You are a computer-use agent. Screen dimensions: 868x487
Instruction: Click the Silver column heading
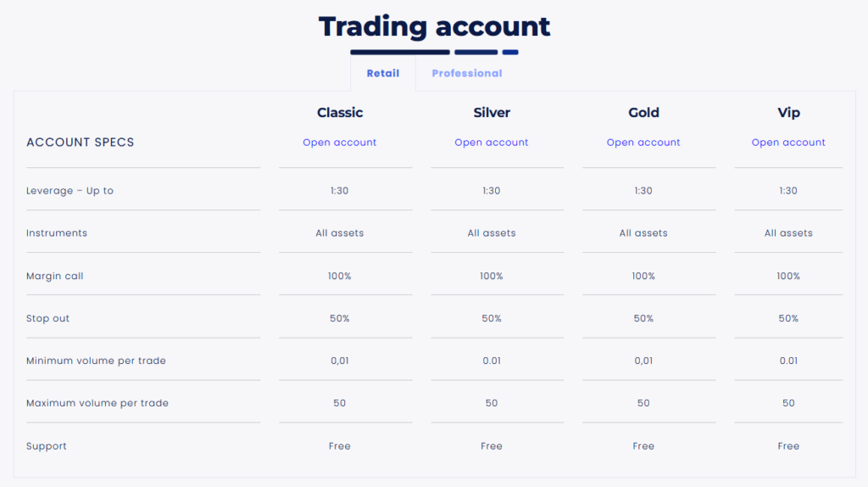point(492,113)
